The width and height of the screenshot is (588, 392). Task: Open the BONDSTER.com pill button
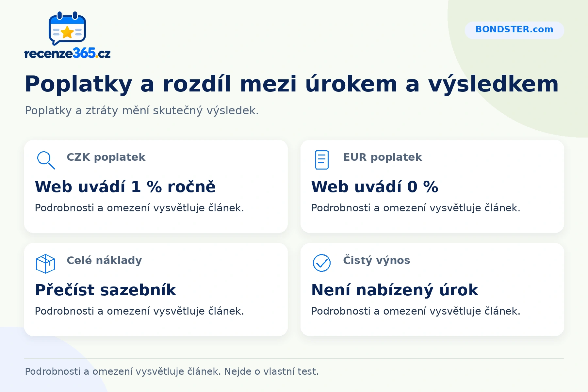pos(514,30)
